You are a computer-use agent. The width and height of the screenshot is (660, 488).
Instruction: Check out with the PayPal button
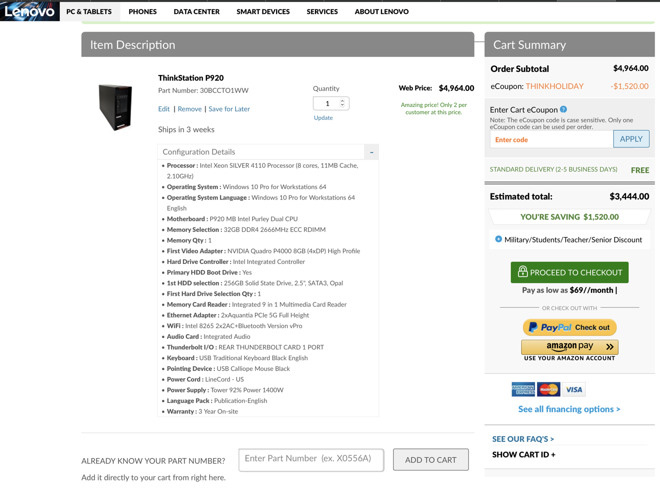click(x=570, y=327)
